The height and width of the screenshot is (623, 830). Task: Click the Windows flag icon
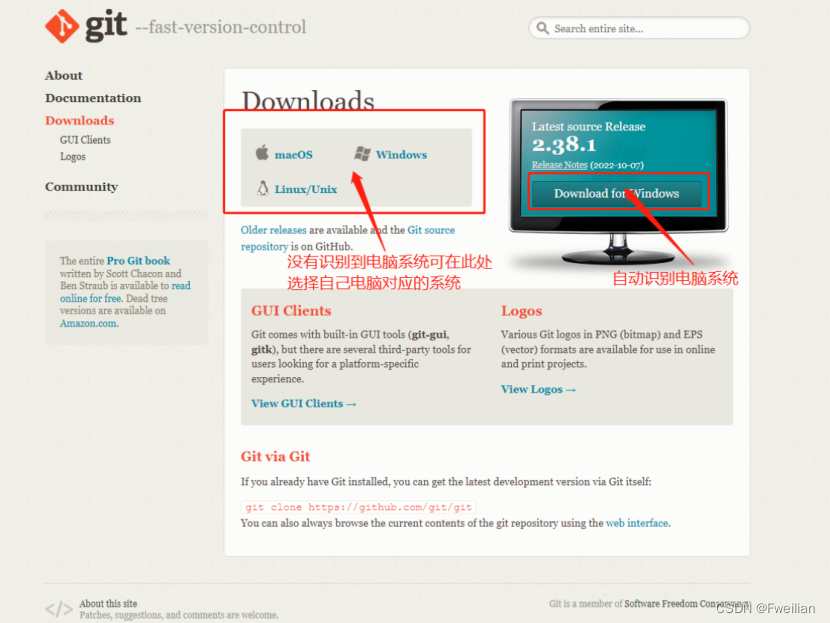point(362,154)
